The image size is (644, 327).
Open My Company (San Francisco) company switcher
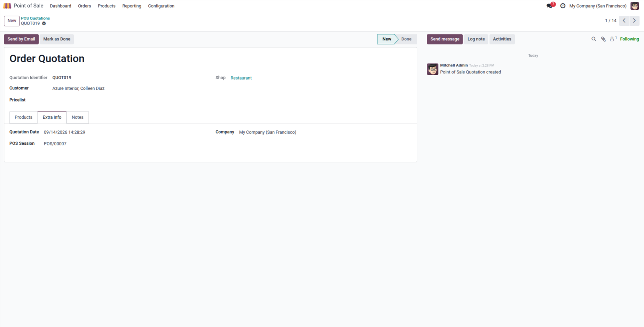tap(598, 6)
